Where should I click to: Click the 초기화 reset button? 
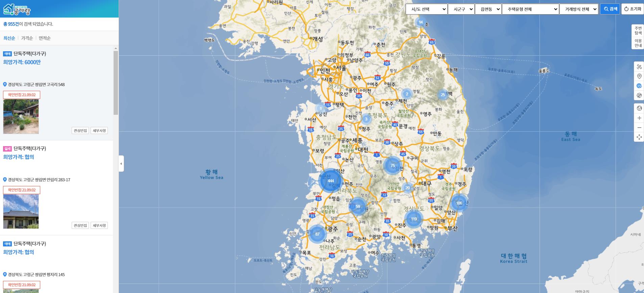(633, 9)
